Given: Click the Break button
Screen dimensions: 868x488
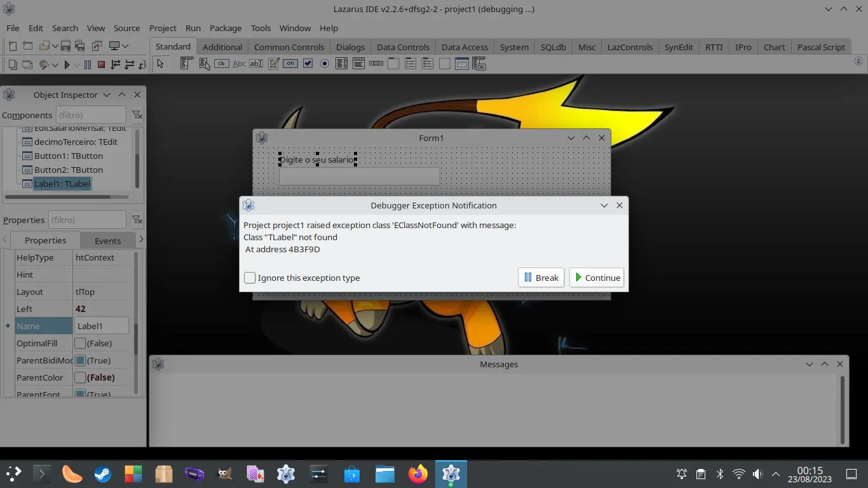Looking at the screenshot, I should coord(541,278).
